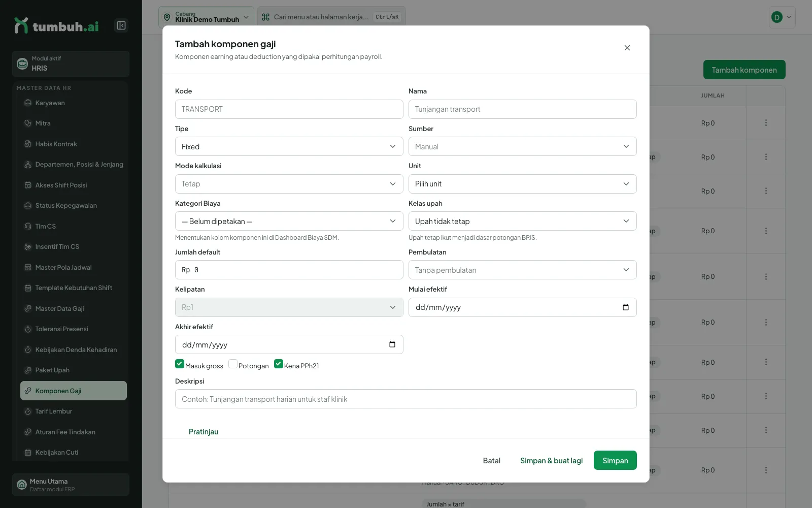812x508 pixels.
Task: Click the tumbuh.ai logo
Action: tap(56, 26)
